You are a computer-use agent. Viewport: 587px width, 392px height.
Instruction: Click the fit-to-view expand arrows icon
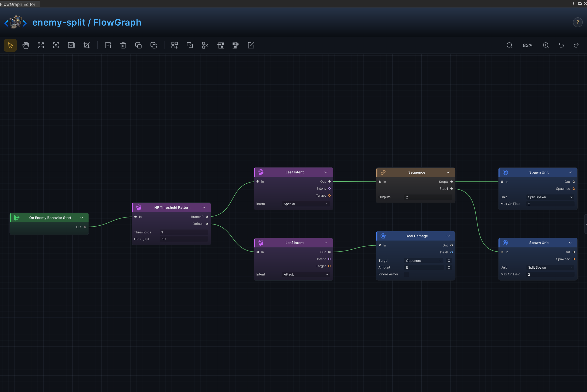41,45
